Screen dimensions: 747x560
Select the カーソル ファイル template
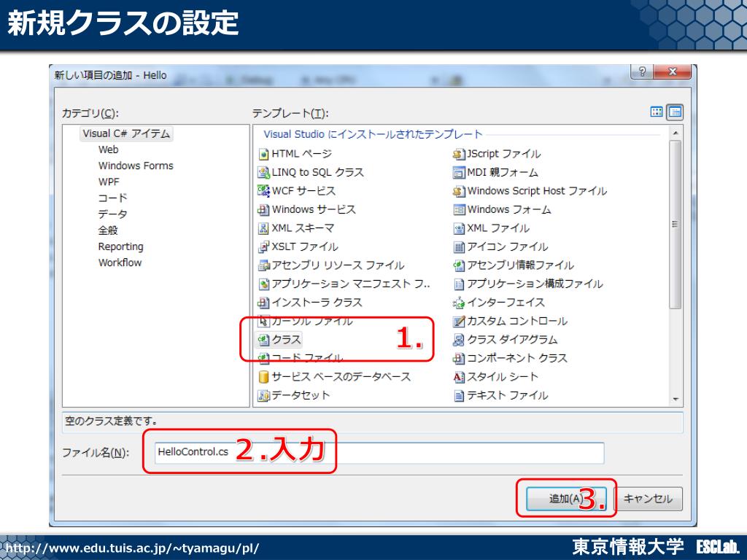point(306,321)
